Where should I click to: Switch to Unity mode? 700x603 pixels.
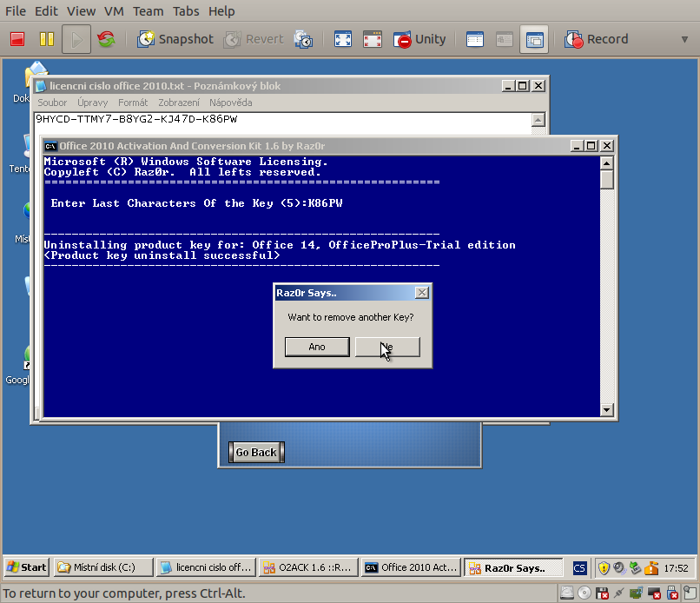tap(419, 39)
